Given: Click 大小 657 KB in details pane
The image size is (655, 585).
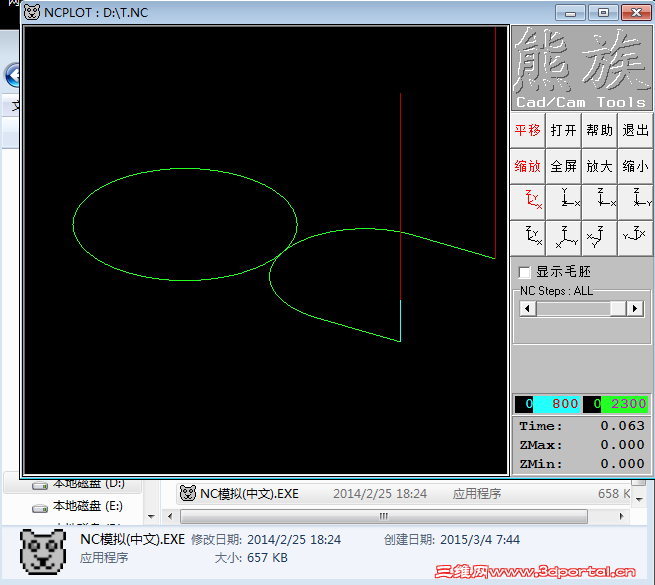Looking at the screenshot, I should (x=251, y=558).
